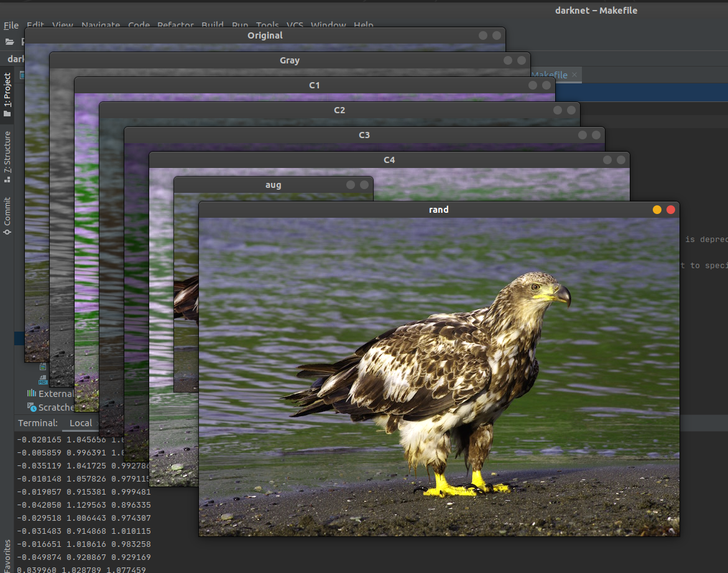The image size is (728, 573).
Task: Focus the Original window title bar
Action: point(265,36)
